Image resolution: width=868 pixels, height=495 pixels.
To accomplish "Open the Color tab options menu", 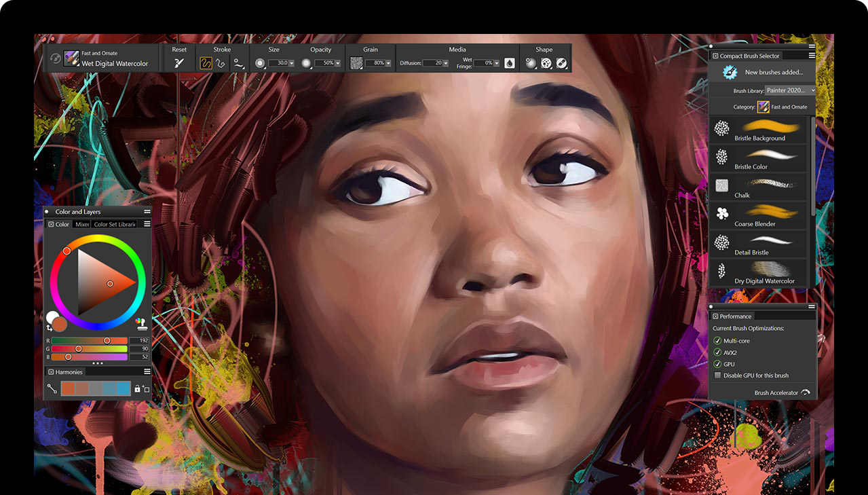I will tap(147, 224).
